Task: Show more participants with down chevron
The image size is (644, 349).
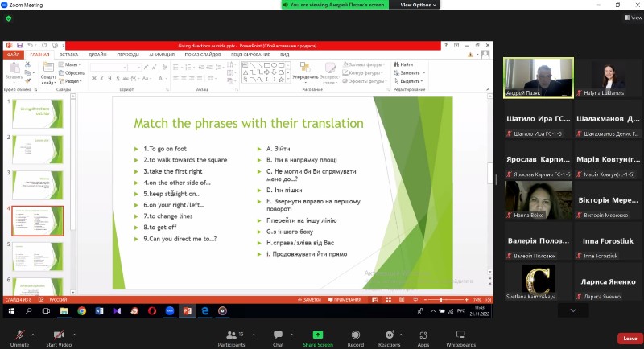Action: (573, 310)
